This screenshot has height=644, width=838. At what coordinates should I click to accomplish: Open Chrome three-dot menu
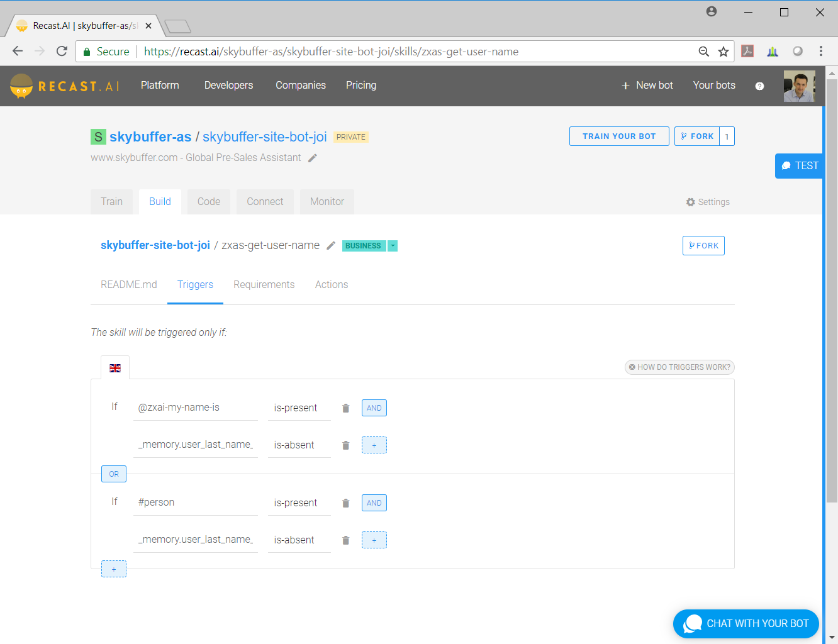click(821, 52)
